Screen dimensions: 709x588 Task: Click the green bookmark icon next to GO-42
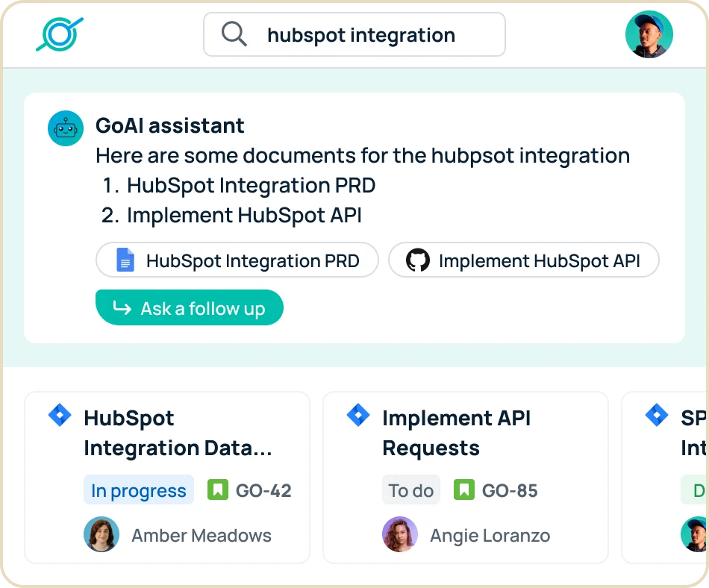[217, 490]
